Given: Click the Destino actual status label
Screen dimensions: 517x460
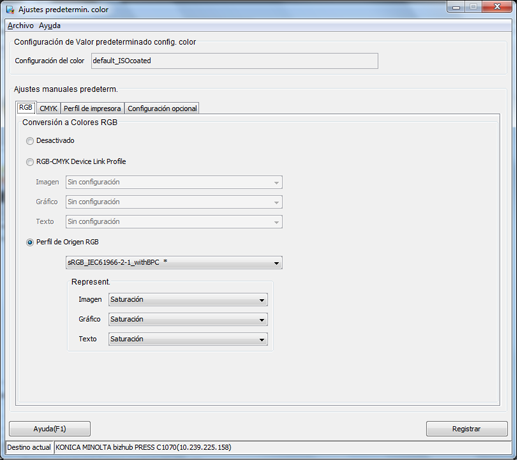Looking at the screenshot, I should coord(29,447).
